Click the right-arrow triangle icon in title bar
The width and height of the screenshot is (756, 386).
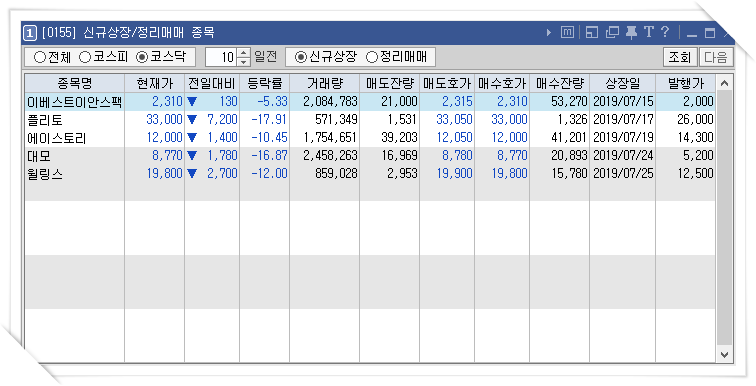[x=549, y=33]
